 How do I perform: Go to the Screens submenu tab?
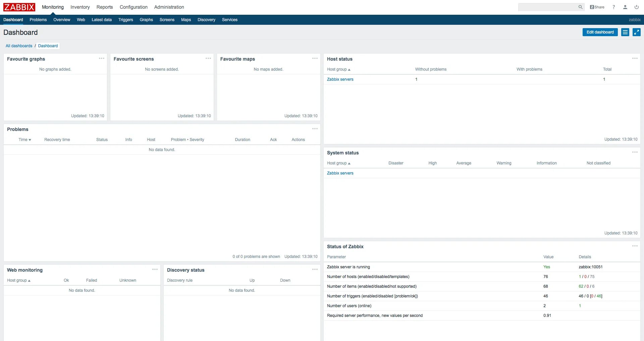[167, 20]
